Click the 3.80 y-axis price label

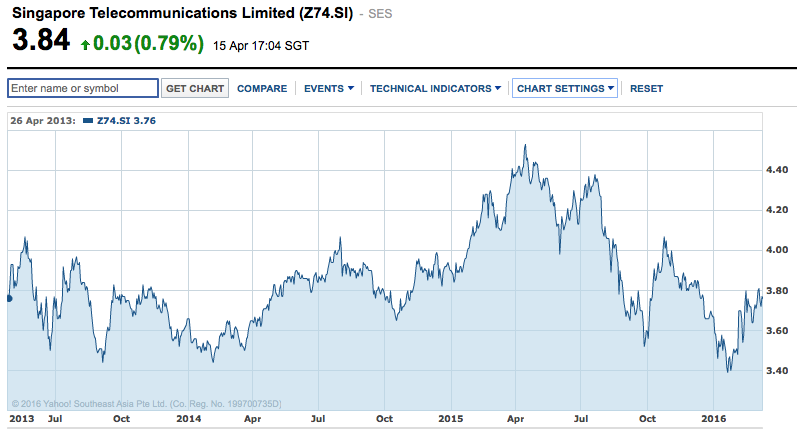[777, 291]
